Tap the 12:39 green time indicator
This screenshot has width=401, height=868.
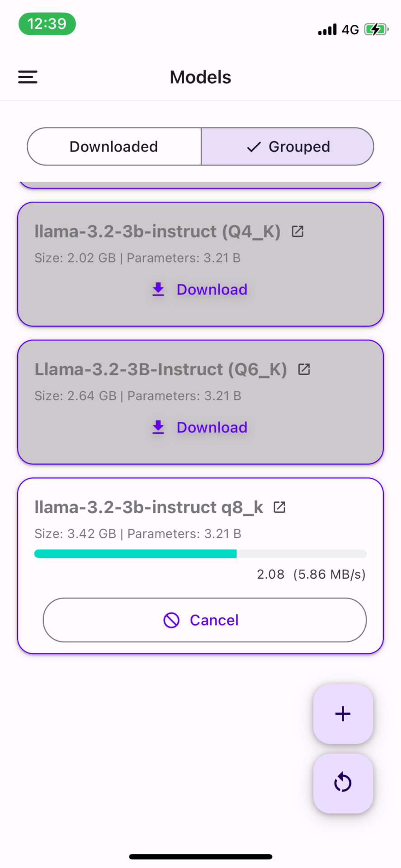click(47, 24)
